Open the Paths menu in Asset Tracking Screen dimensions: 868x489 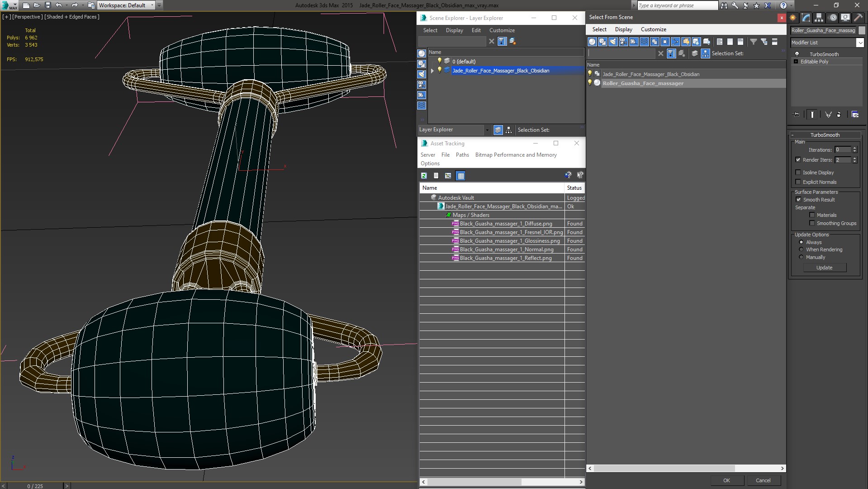click(462, 155)
